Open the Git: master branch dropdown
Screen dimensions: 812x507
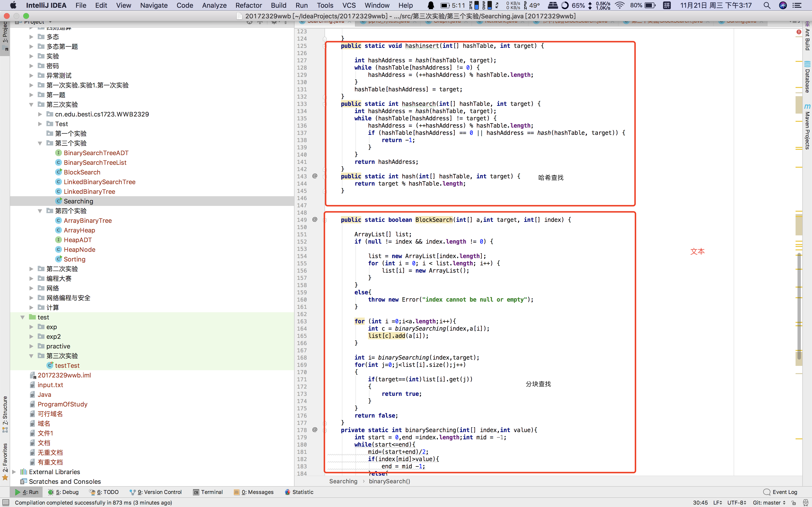point(769,503)
